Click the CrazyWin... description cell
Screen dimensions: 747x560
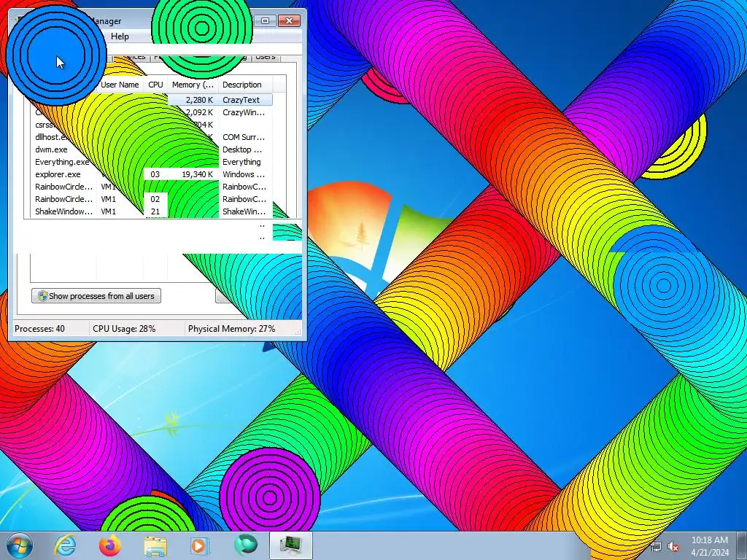244,112
